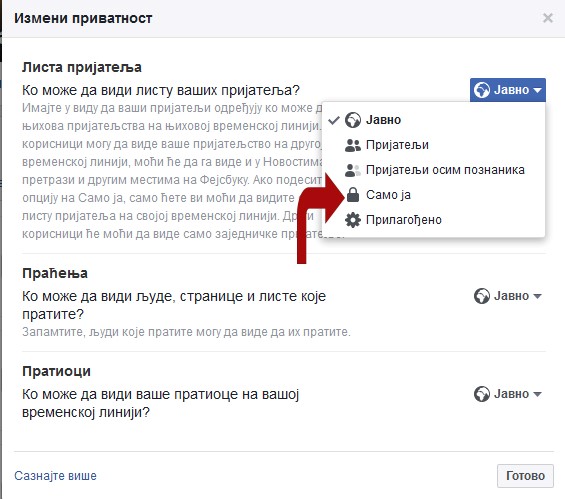Expand the Јавно dropdown arrow under Праћења
565x499 pixels.
tap(537, 296)
